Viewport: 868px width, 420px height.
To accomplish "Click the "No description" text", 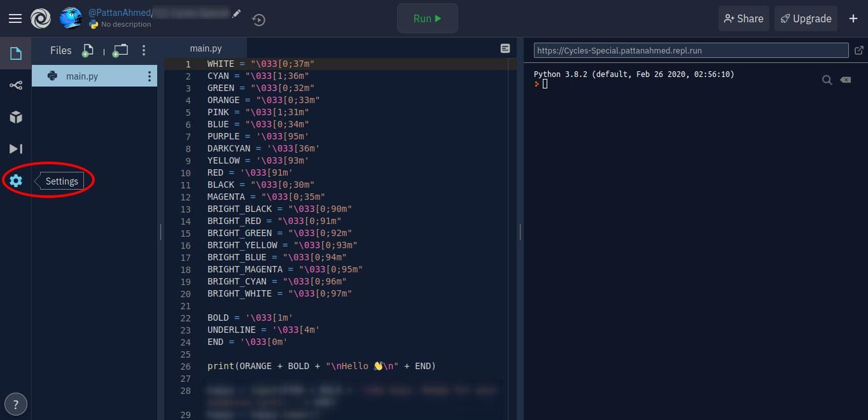I will [x=126, y=24].
